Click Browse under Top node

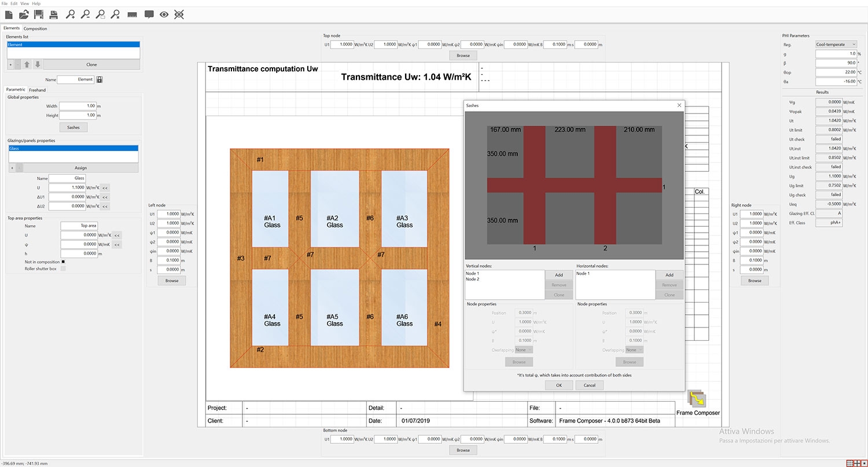pos(463,56)
